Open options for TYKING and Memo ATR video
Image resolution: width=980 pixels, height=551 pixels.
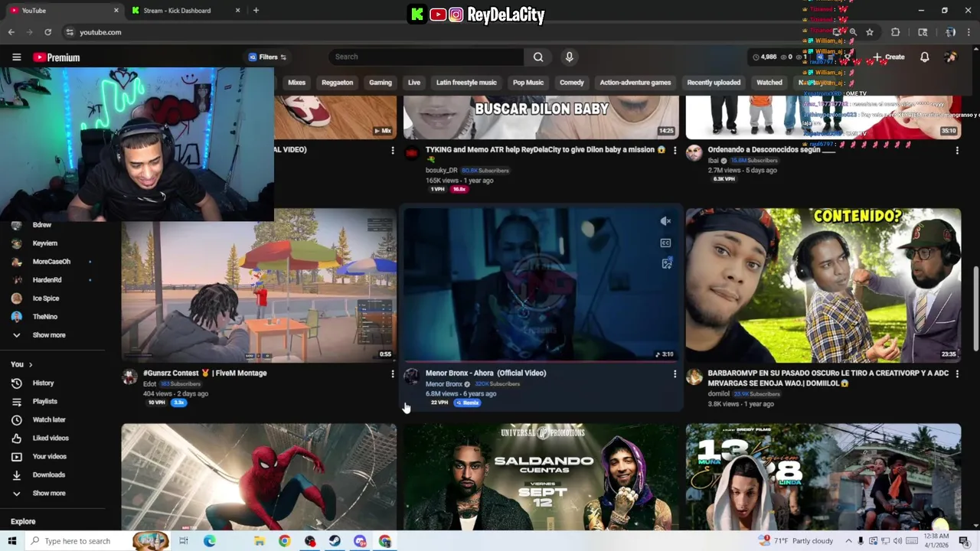[675, 151]
